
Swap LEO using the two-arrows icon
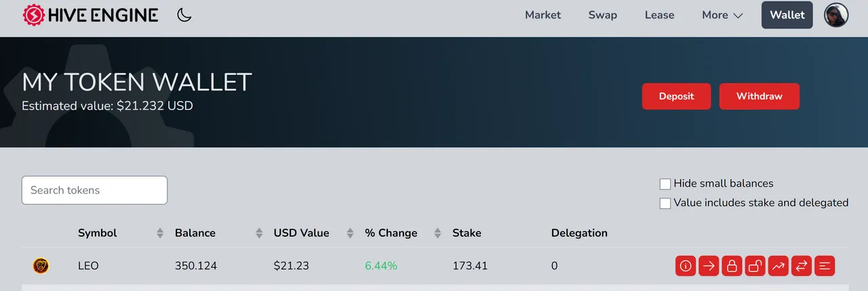(x=802, y=266)
